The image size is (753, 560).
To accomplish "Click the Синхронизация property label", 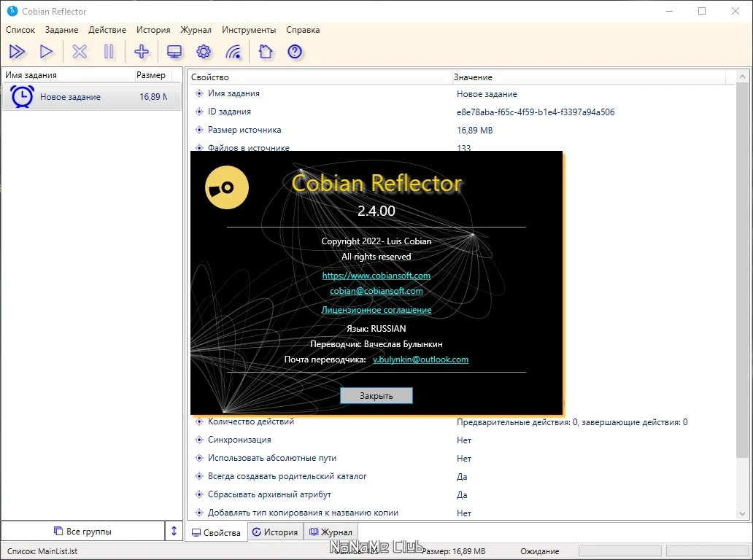I will pos(239,440).
